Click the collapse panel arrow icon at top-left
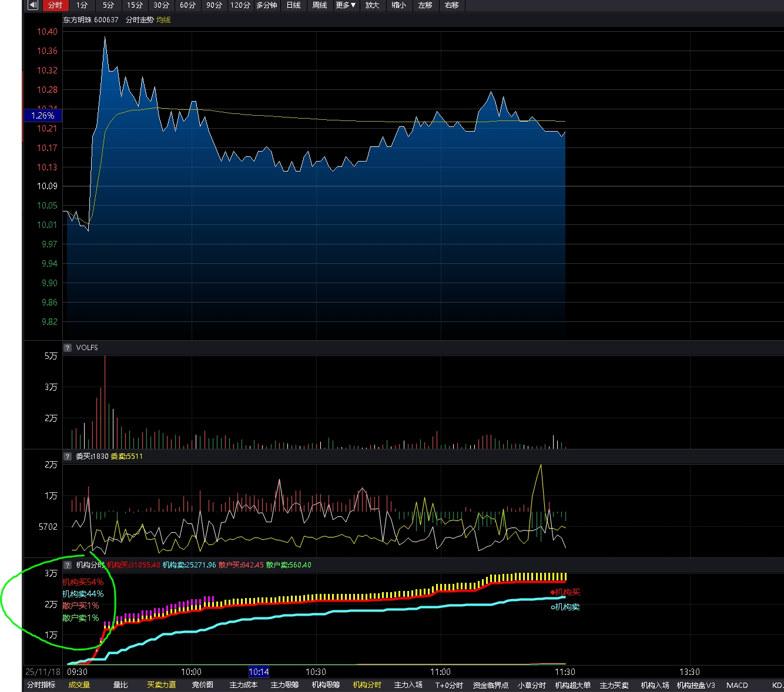Viewport: 784px width, 692px height. coord(33,5)
